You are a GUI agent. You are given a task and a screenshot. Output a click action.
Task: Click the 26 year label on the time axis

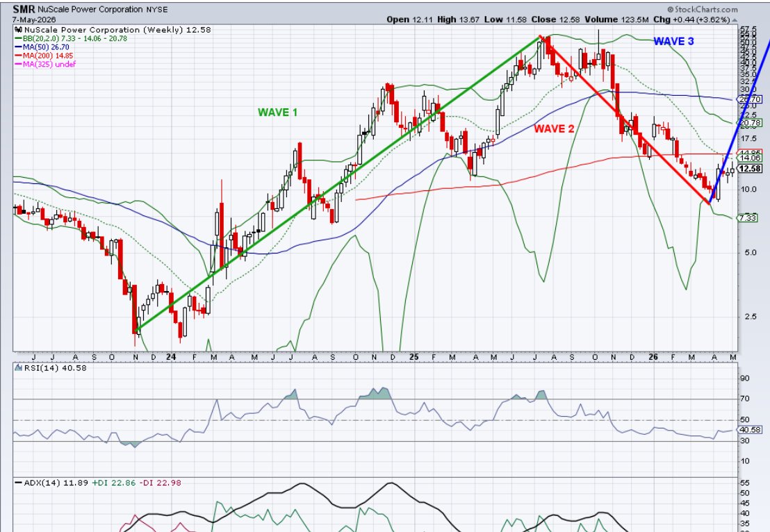click(x=653, y=357)
